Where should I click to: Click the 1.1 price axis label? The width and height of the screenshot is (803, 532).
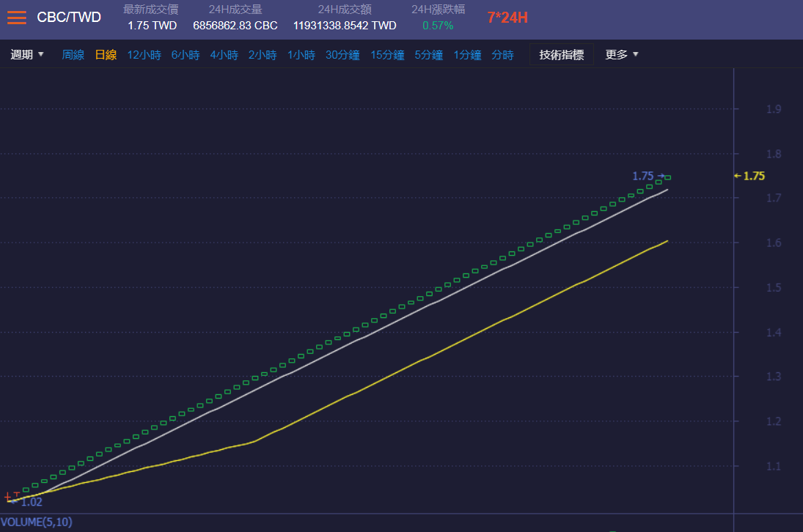click(774, 466)
